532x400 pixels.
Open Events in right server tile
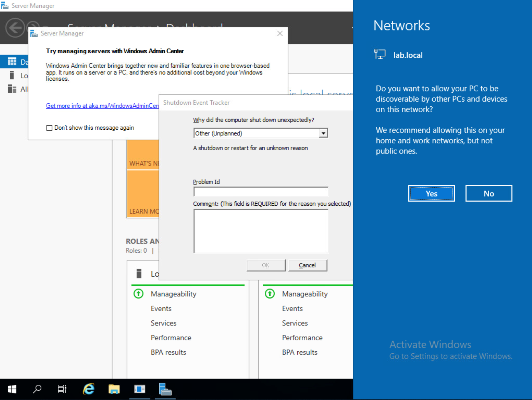[x=292, y=309]
